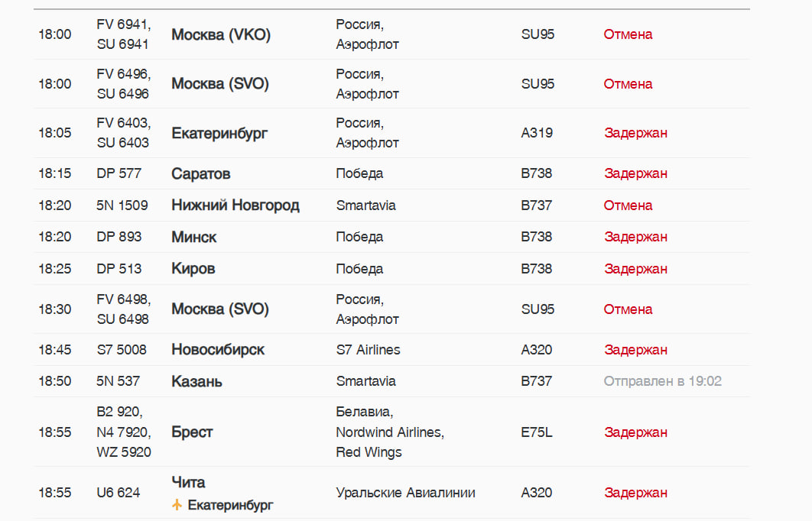Open the Чита destination
The width and height of the screenshot is (812, 521).
[189, 483]
